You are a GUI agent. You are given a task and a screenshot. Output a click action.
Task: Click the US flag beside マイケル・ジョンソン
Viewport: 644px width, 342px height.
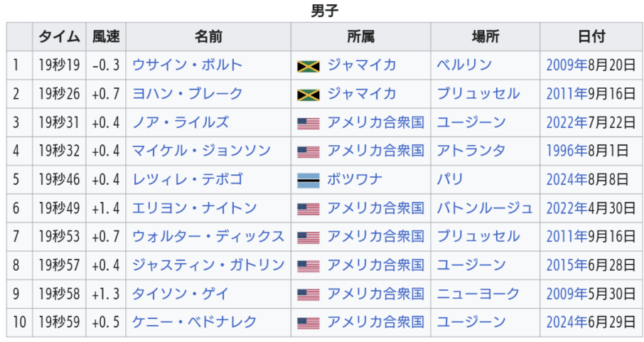pyautogui.click(x=308, y=151)
